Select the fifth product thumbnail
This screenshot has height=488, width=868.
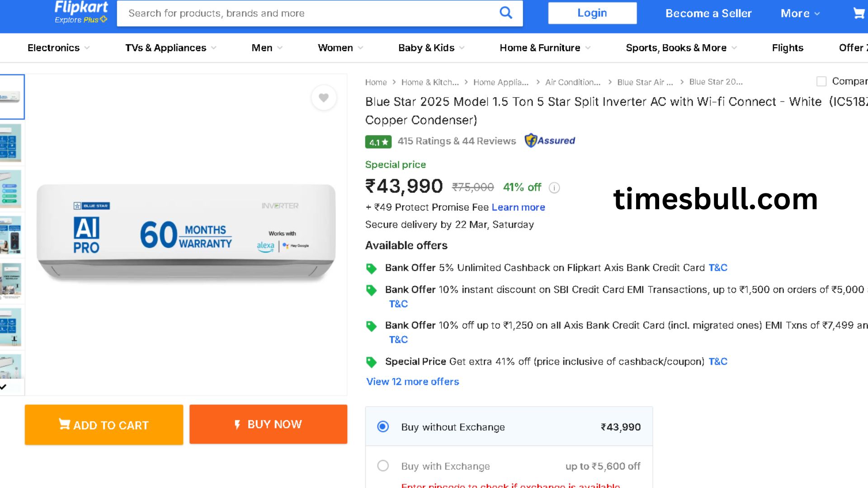(x=11, y=282)
